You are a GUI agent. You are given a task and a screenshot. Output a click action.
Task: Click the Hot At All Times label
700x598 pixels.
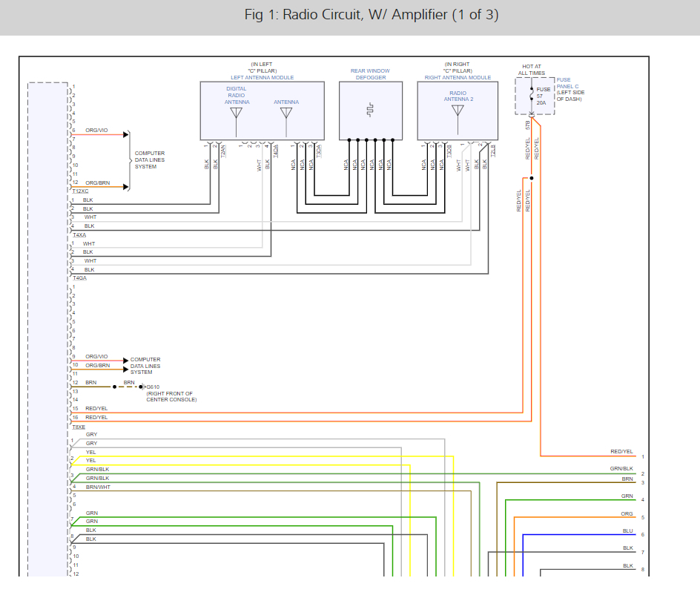pyautogui.click(x=531, y=70)
